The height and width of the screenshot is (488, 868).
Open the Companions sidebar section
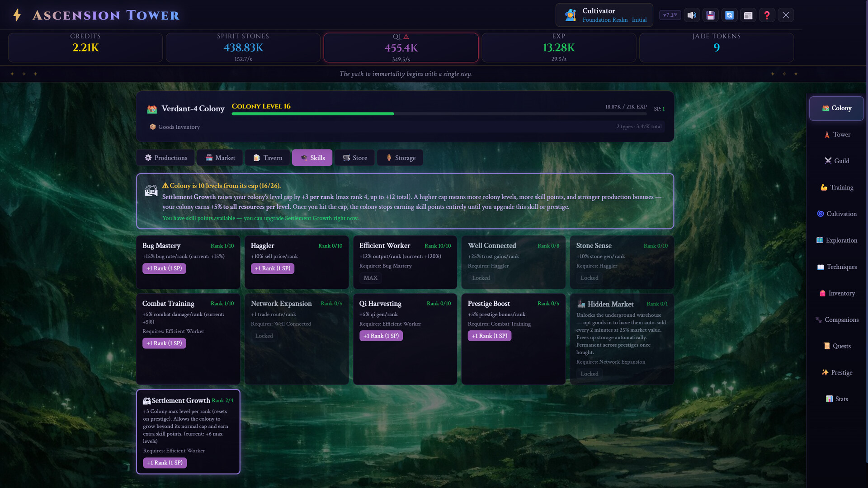(x=836, y=320)
